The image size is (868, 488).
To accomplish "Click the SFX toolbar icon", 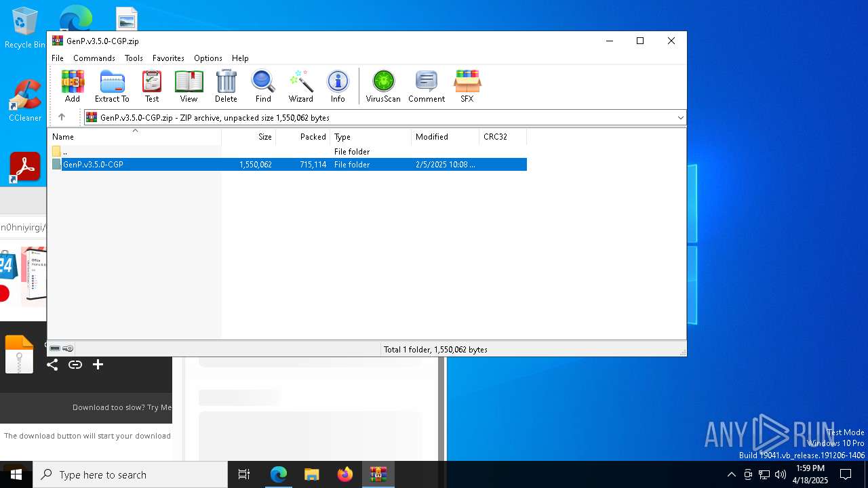I will coord(467,86).
